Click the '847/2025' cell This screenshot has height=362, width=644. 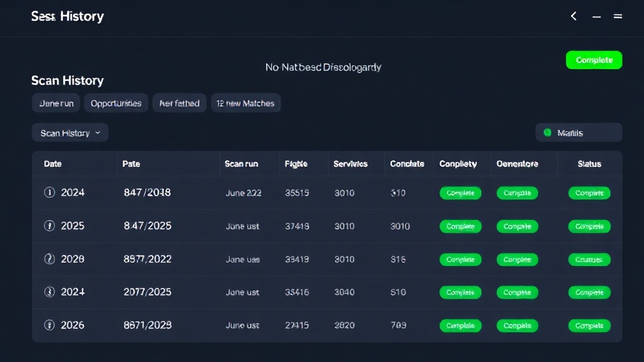click(x=147, y=226)
